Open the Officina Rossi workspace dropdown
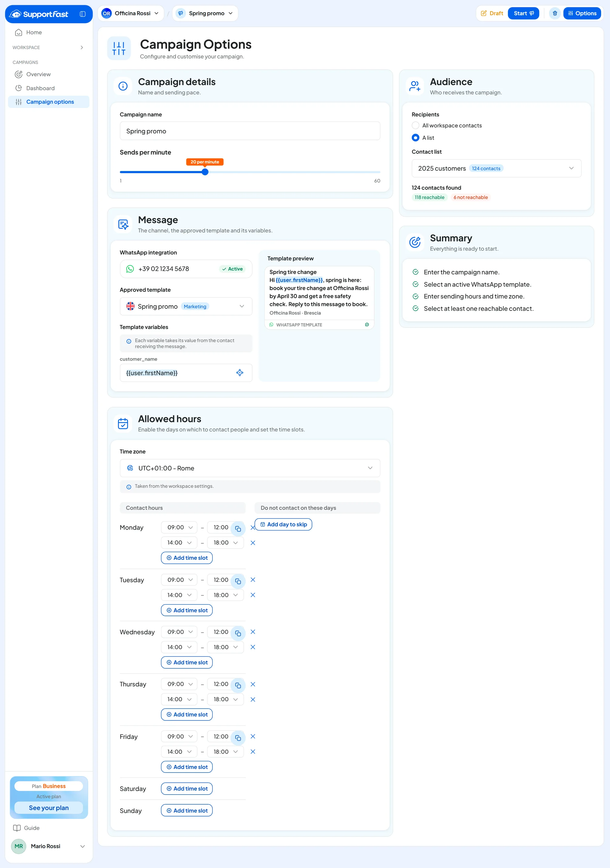 [x=131, y=13]
